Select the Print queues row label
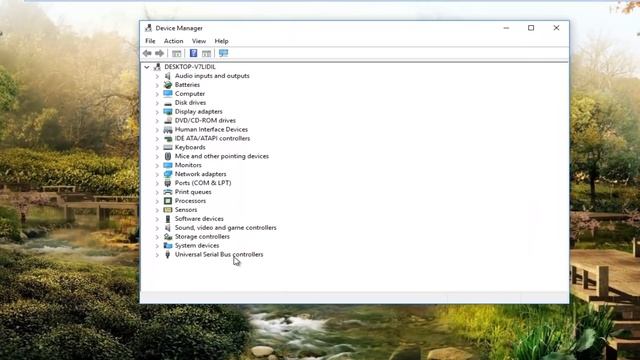The image size is (640, 360). point(193,192)
